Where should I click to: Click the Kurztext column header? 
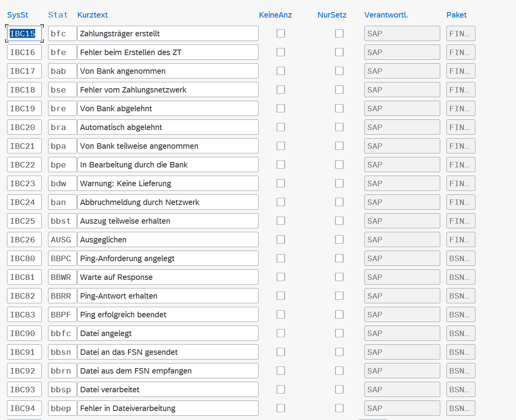[93, 15]
